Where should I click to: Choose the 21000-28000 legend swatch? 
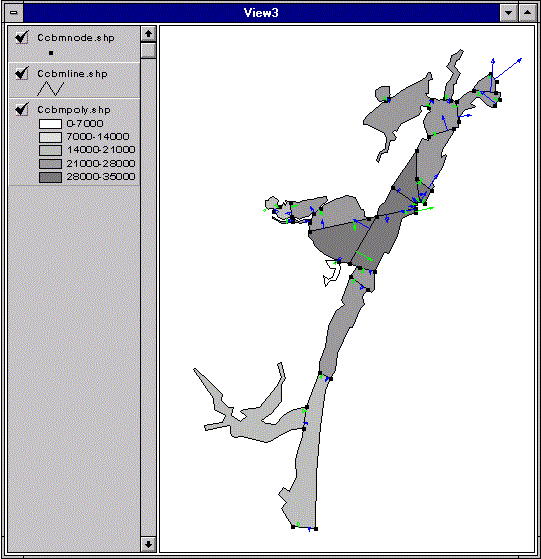click(x=50, y=164)
